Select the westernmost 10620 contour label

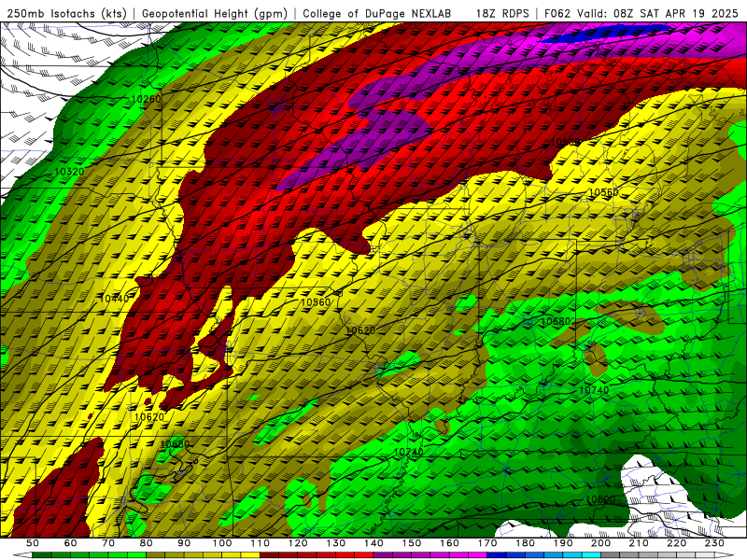149,417
